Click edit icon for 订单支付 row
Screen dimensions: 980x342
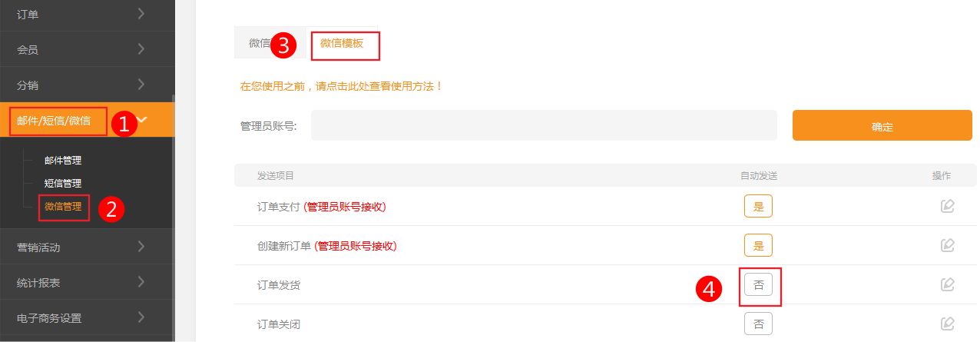coord(947,206)
